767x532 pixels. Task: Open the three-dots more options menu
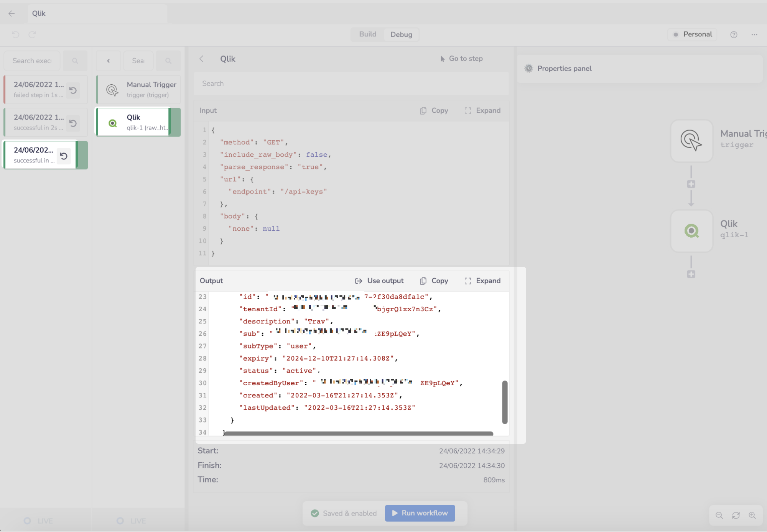pyautogui.click(x=754, y=34)
